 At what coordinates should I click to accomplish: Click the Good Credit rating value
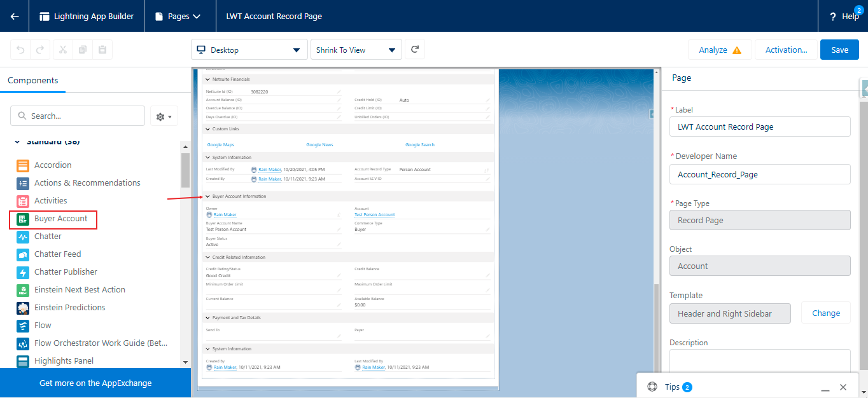pos(218,276)
